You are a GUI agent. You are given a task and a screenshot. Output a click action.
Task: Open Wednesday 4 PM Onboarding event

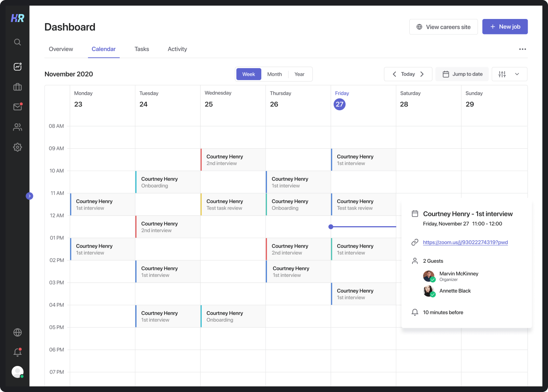coord(233,316)
